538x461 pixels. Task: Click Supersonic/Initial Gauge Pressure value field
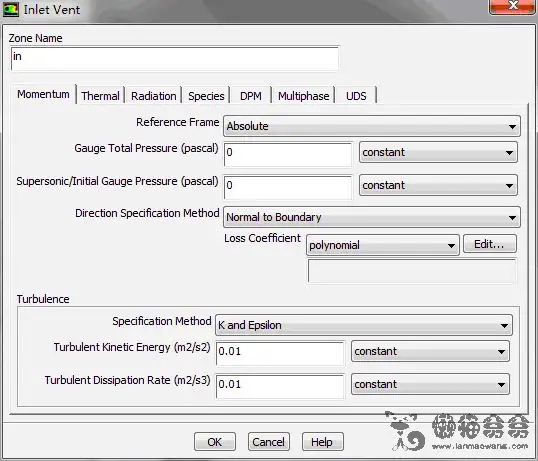coord(288,187)
